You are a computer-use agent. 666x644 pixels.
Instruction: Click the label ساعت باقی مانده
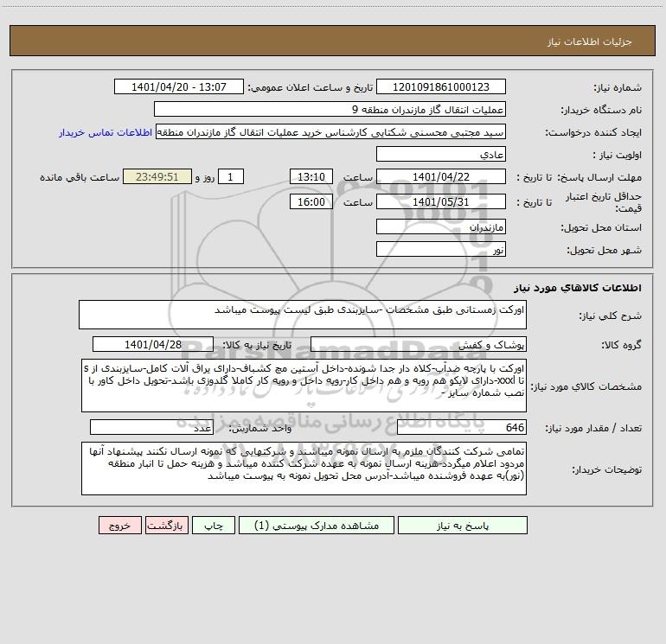pos(80,177)
